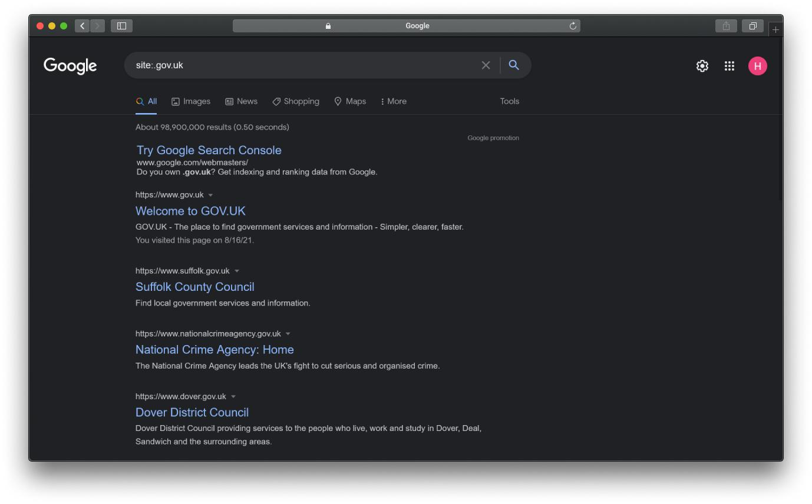
Task: Click About 98,900,000 results text
Action: pyautogui.click(x=212, y=127)
